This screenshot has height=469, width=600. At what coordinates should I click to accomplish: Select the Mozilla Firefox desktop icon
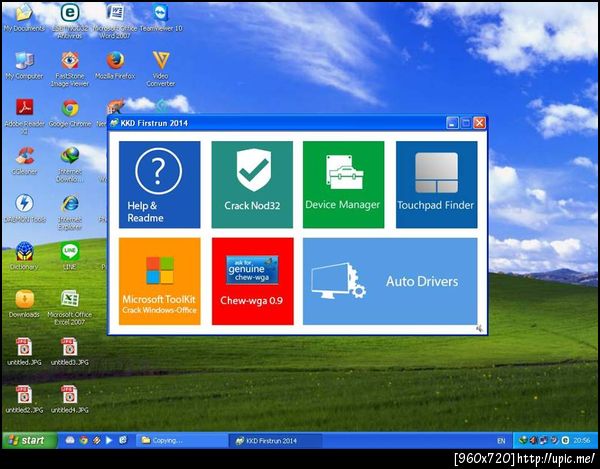pyautogui.click(x=115, y=66)
